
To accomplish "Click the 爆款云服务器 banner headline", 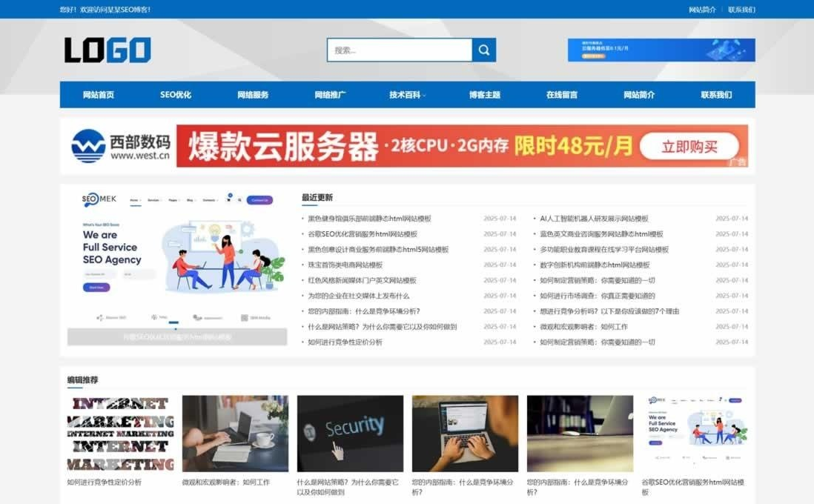I will 283,146.
